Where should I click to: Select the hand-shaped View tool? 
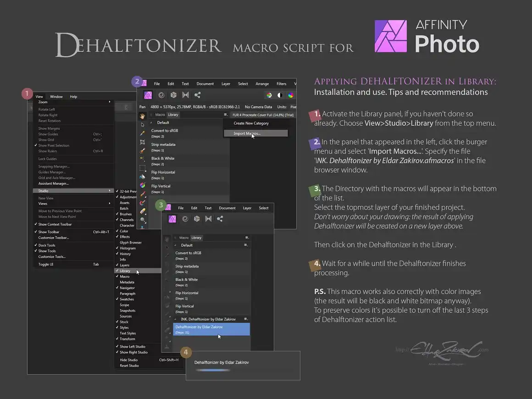click(143, 116)
